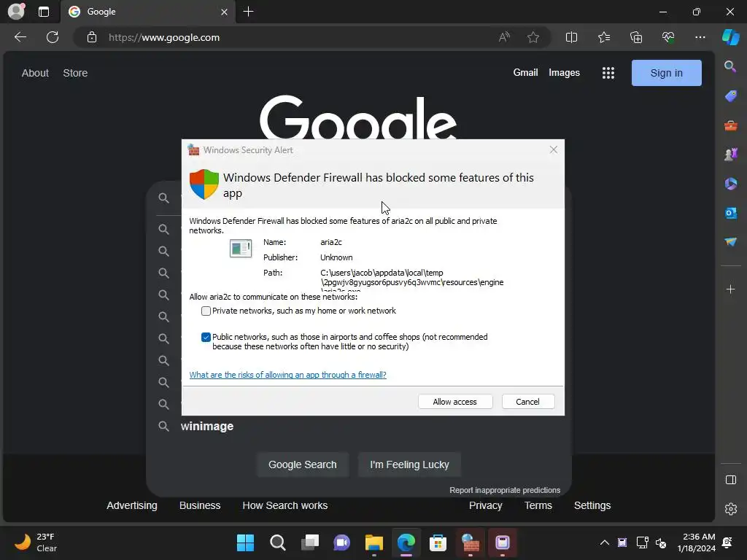Open Advertising footer link
Image resolution: width=747 pixels, height=560 pixels.
point(132,505)
